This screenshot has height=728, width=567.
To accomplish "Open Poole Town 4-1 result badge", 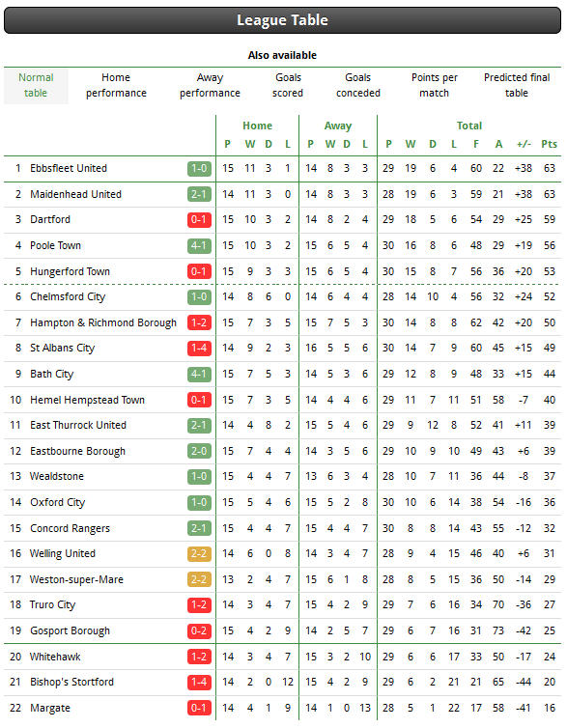I will (199, 245).
